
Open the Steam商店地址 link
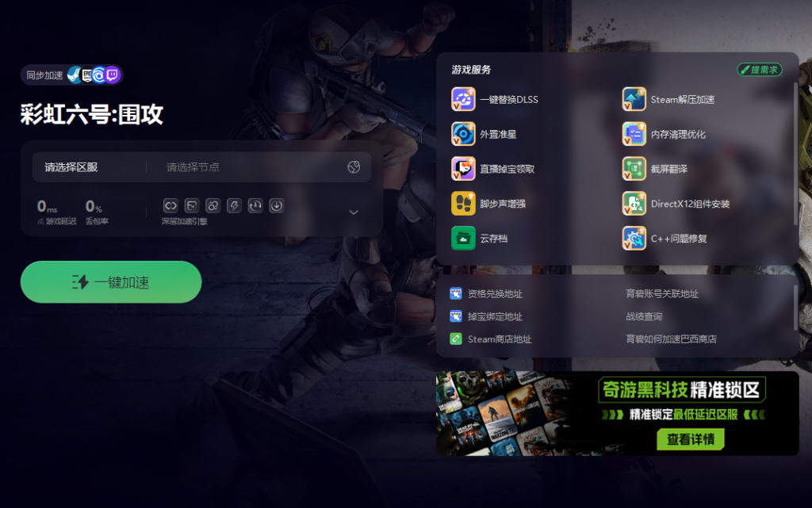point(500,339)
